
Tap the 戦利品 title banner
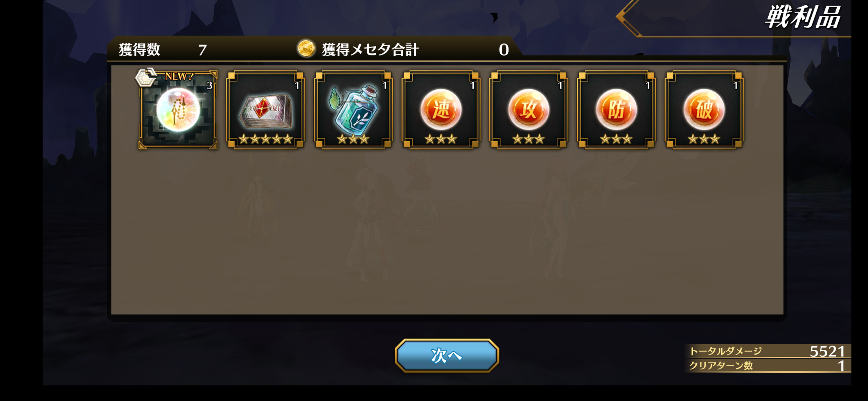pyautogui.click(x=803, y=17)
